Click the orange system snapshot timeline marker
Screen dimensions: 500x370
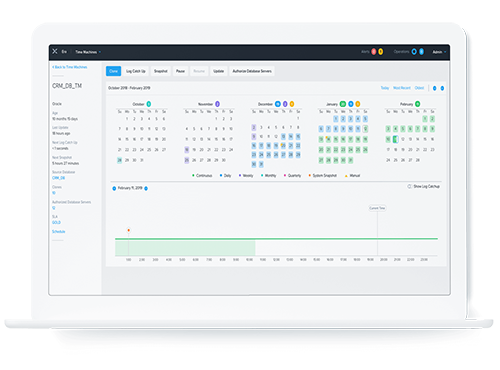(x=129, y=230)
